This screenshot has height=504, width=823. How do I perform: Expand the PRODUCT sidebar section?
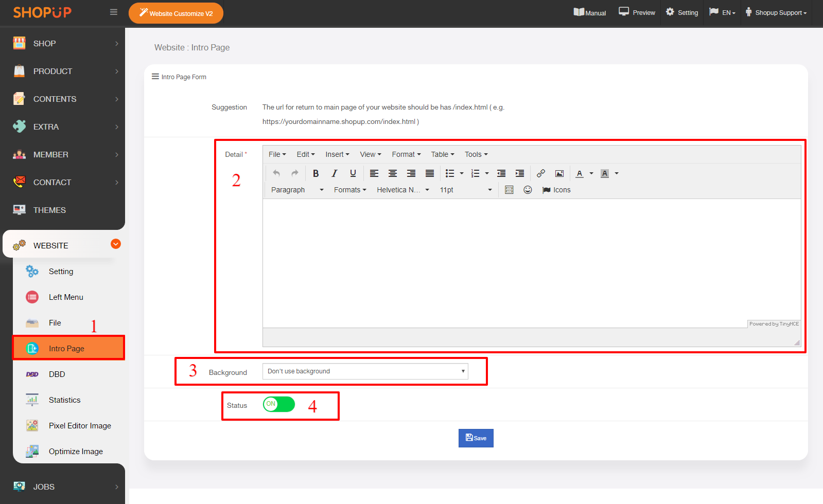point(62,71)
